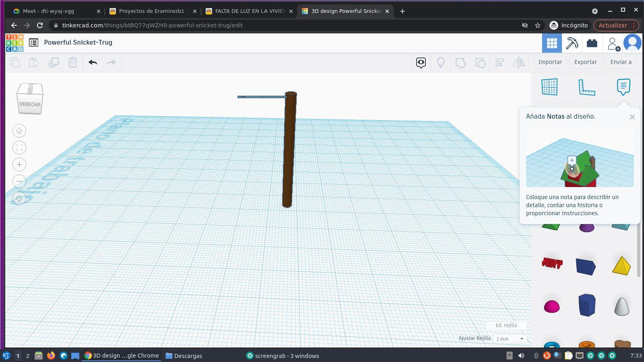Switch to Proyectos de Eramirezb1 tab
The height and width of the screenshot is (362, 644).
[x=153, y=11]
